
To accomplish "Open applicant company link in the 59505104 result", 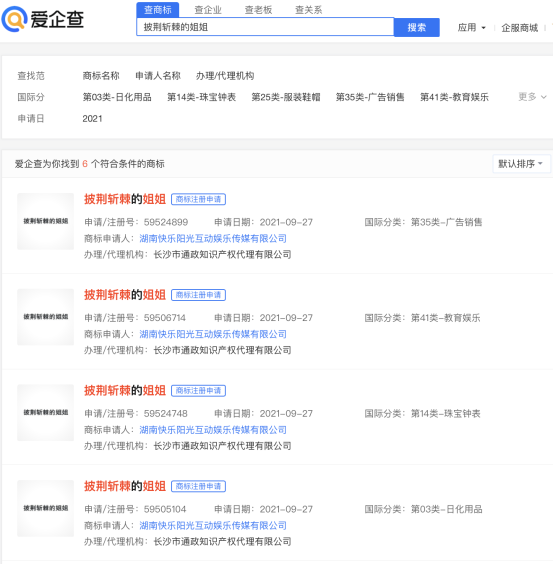I will [x=213, y=525].
